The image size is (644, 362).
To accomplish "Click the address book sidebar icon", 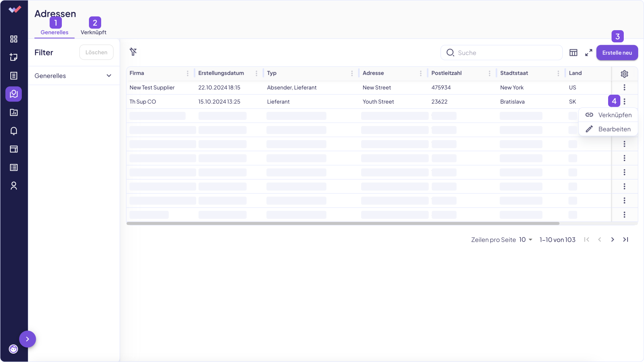I will pyautogui.click(x=14, y=94).
